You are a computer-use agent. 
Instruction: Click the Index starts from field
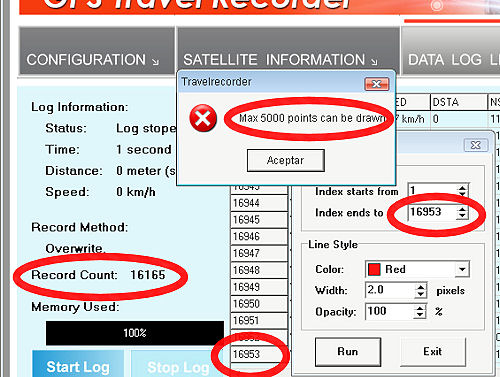coord(432,191)
